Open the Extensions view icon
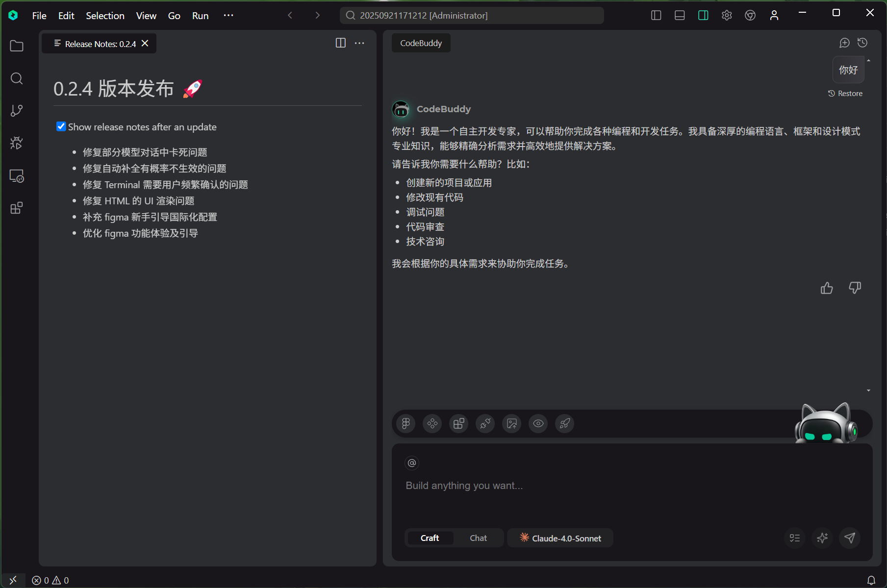Viewport: 887px width, 588px height. point(17,207)
